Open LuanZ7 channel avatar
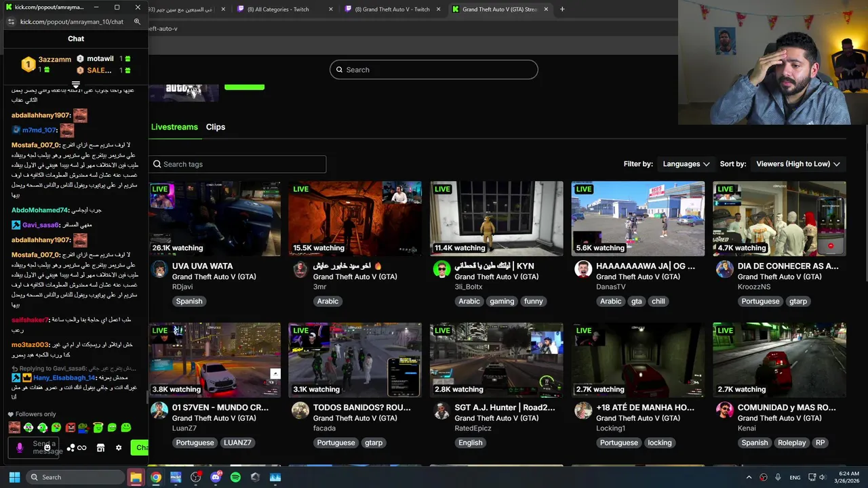 [159, 411]
